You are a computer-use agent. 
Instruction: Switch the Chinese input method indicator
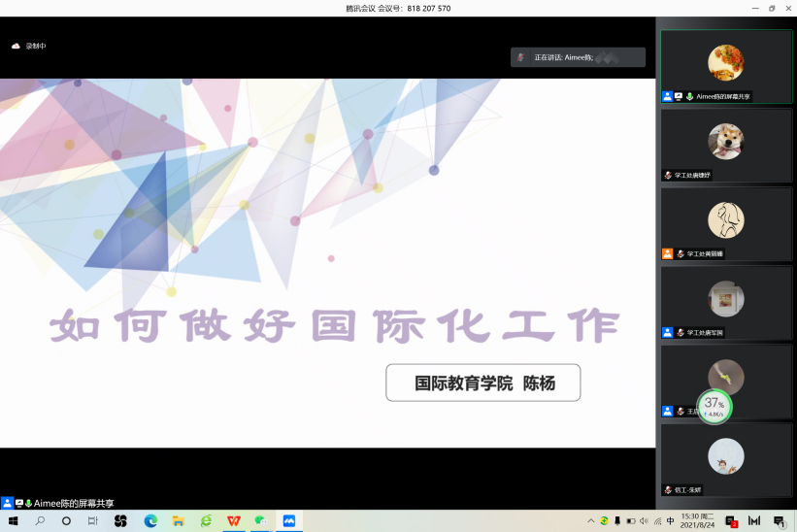click(670, 521)
